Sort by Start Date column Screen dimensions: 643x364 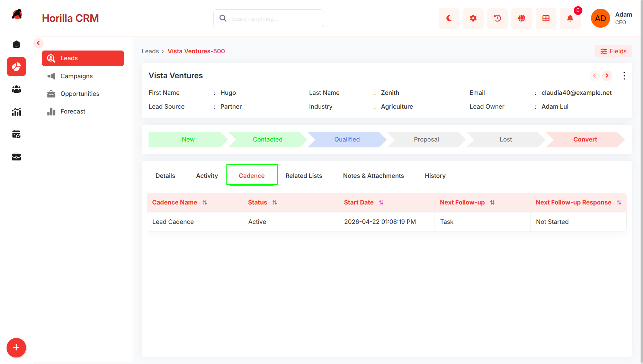coord(381,202)
